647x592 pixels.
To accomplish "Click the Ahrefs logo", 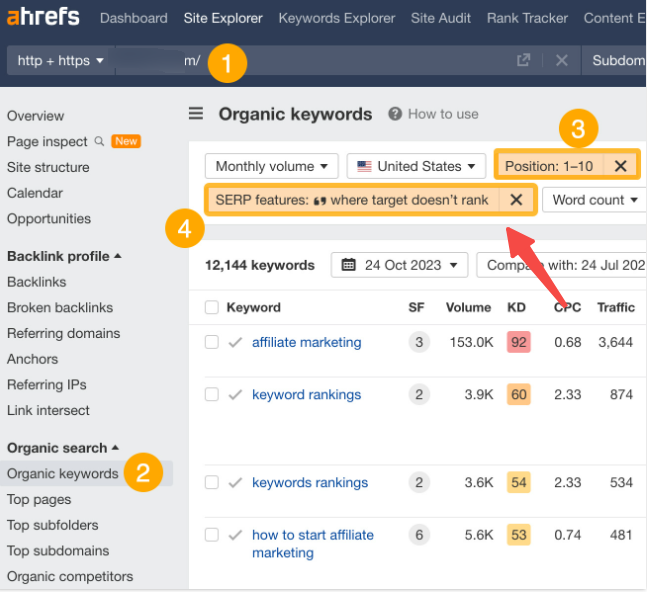I will (x=43, y=17).
